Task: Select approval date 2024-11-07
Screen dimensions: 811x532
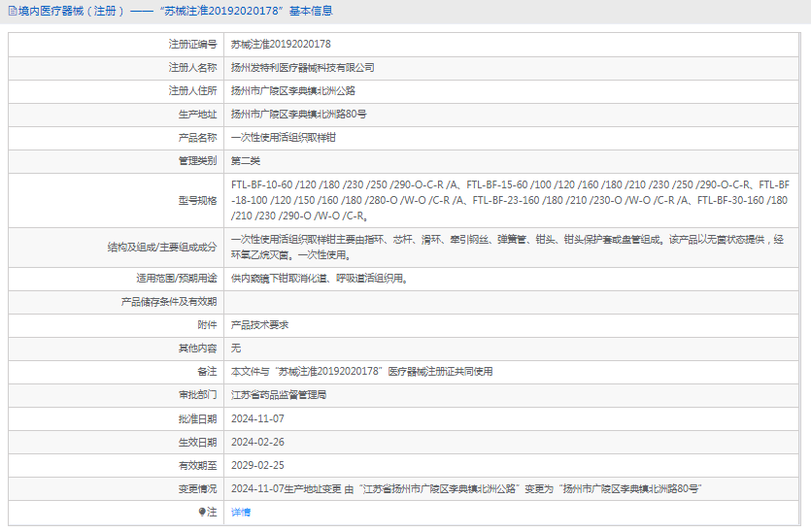Action: coord(257,418)
